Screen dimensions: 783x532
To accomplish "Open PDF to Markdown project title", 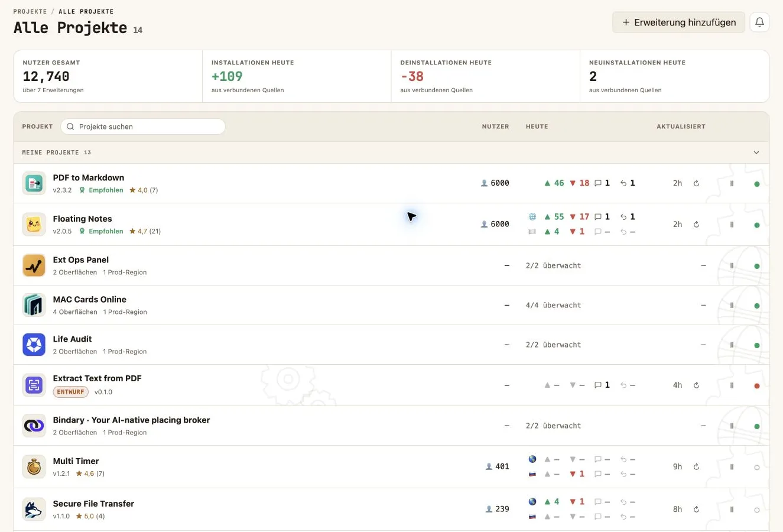I will pyautogui.click(x=89, y=177).
